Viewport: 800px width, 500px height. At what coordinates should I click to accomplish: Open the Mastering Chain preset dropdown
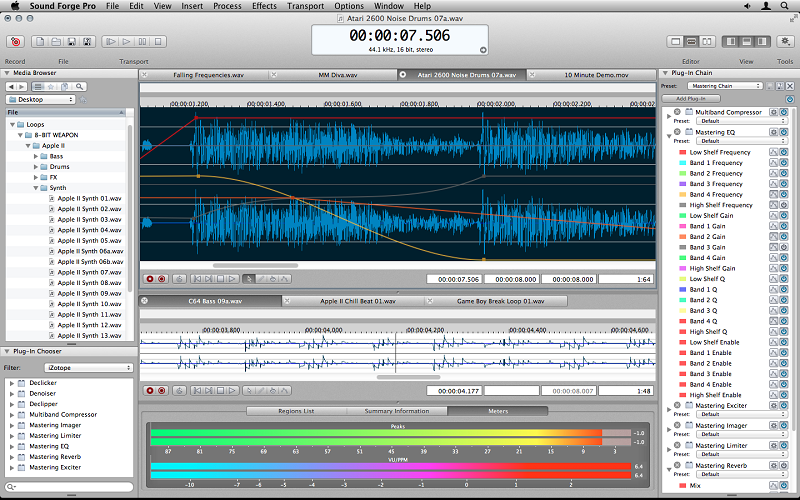pyautogui.click(x=724, y=86)
